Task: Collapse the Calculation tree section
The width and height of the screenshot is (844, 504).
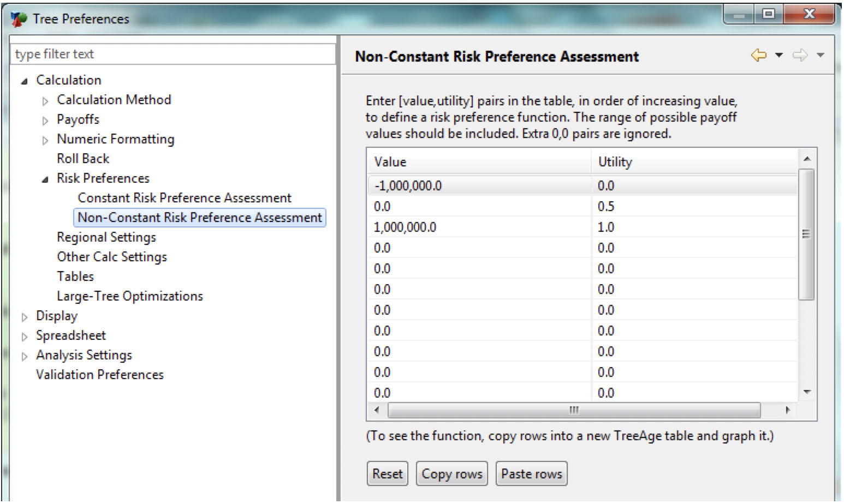Action: tap(25, 80)
